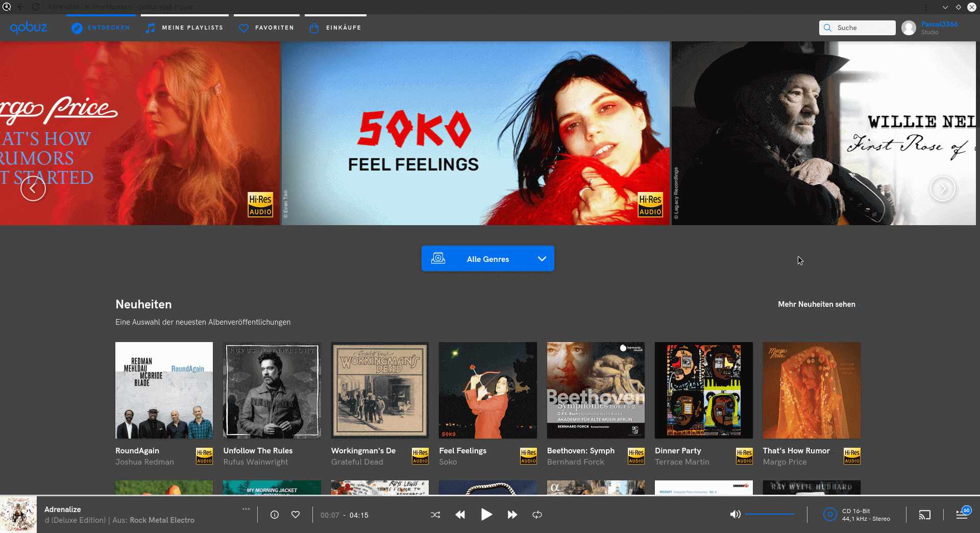Open Rock Metal Electro source link
Image resolution: width=980 pixels, height=533 pixels.
tap(162, 520)
